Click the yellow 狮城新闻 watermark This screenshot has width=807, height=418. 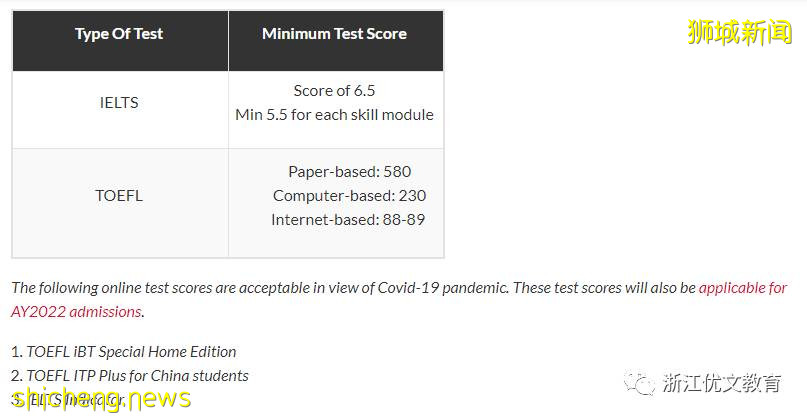pyautogui.click(x=739, y=31)
